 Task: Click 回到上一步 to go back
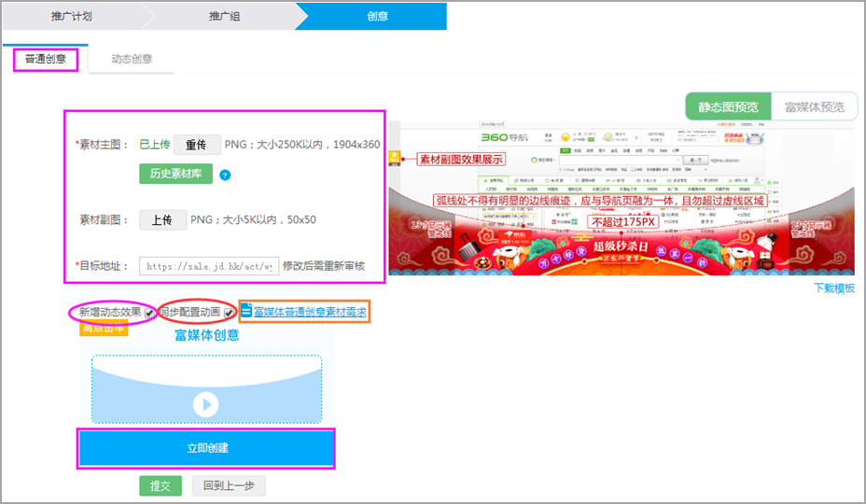click(229, 485)
